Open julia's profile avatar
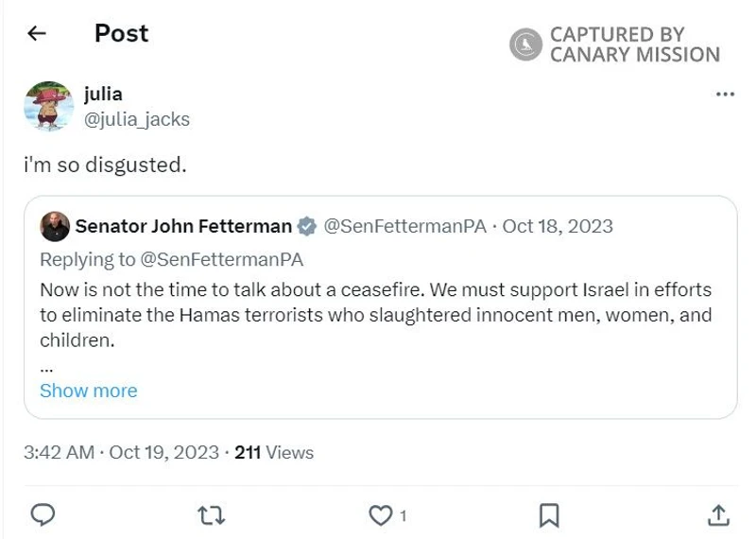 48,106
